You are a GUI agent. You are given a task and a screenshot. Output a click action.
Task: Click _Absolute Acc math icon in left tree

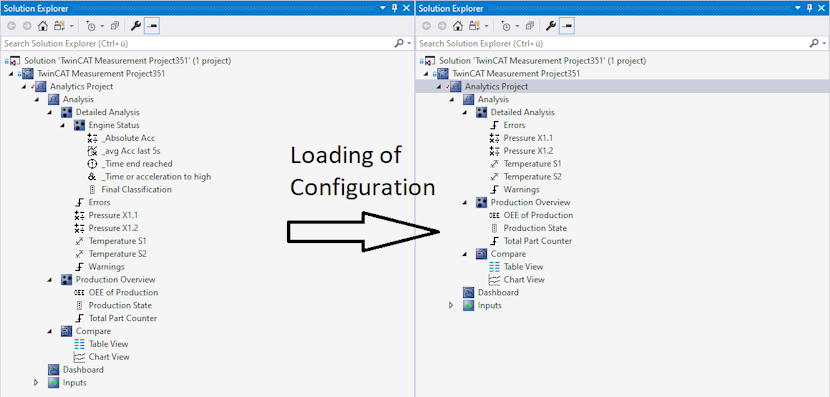click(92, 138)
